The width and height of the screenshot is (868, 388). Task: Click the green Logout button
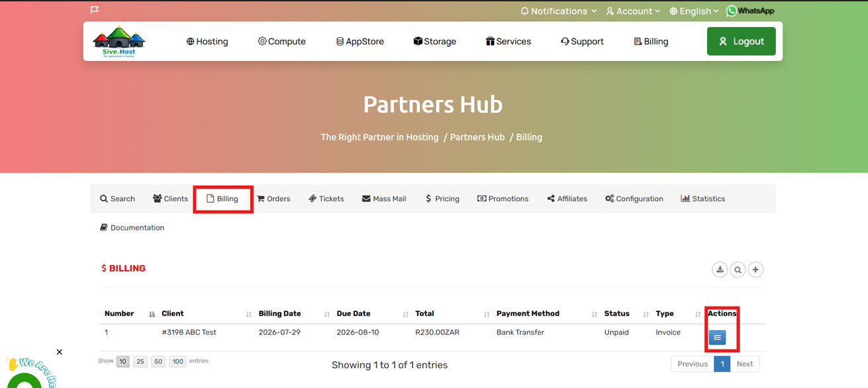[x=742, y=41]
